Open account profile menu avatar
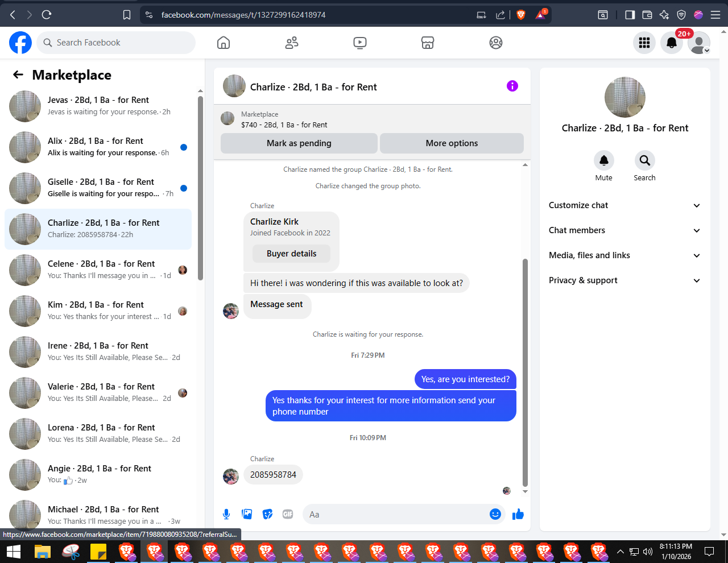This screenshot has width=728, height=563. 699,43
